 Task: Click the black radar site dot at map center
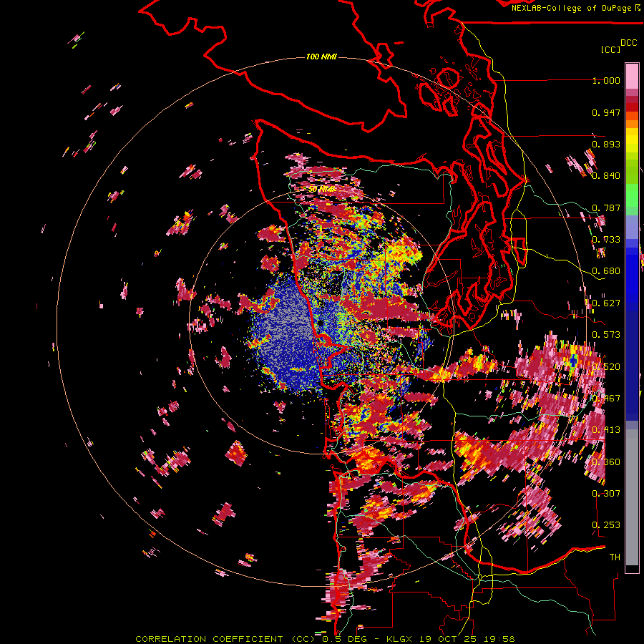[320, 323]
